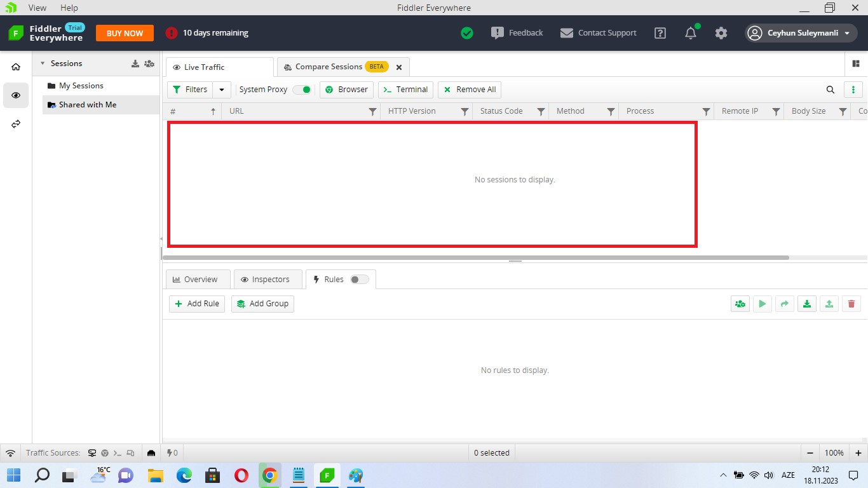Image resolution: width=868 pixels, height=488 pixels.
Task: Click the Composer arrows icon in sidebar
Action: click(x=16, y=124)
